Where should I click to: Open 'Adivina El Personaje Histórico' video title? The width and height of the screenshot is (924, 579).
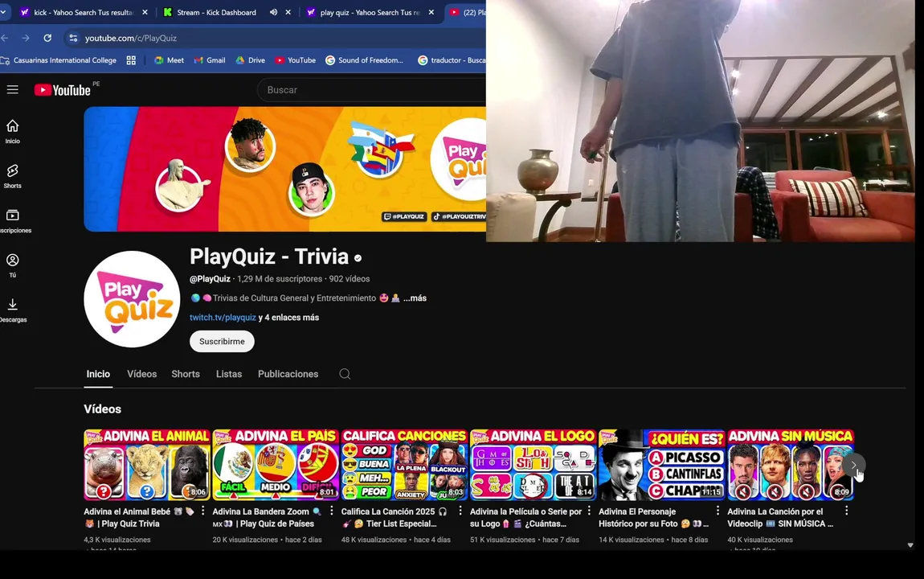[653, 517]
